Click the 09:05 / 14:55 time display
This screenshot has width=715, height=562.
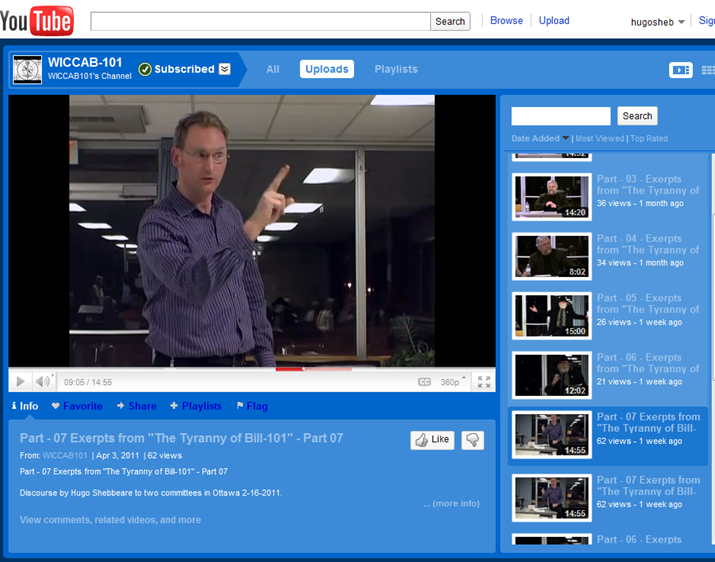88,382
